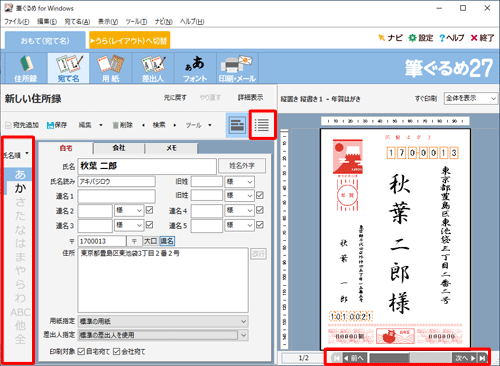Toggle 連名3 checkbox
This screenshot has width=500, height=366.
[149, 225]
